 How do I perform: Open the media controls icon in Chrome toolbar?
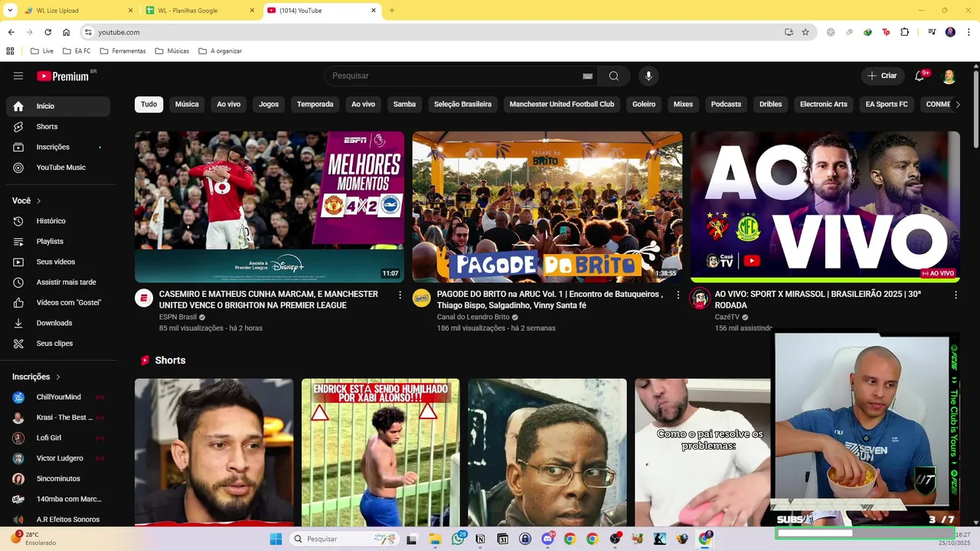click(932, 32)
